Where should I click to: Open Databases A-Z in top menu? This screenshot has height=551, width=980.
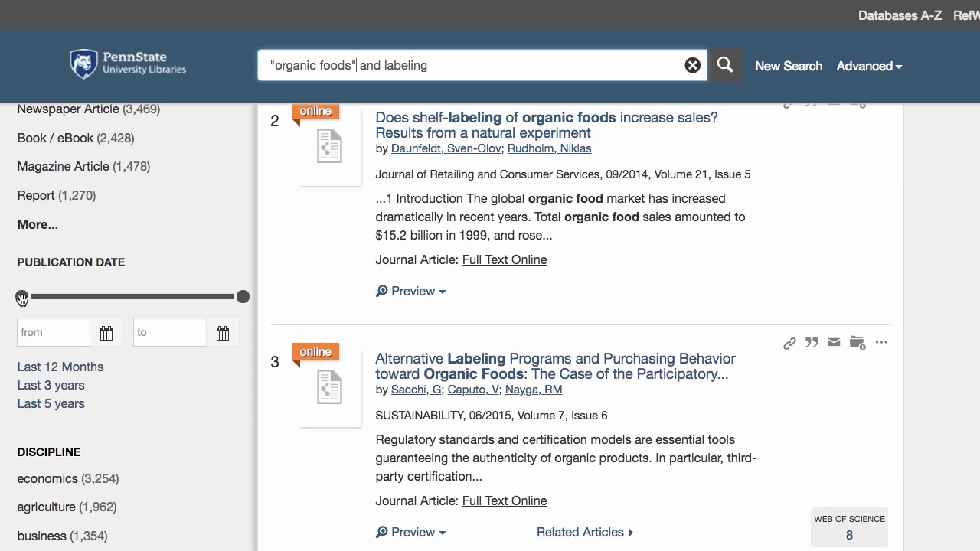tap(900, 15)
